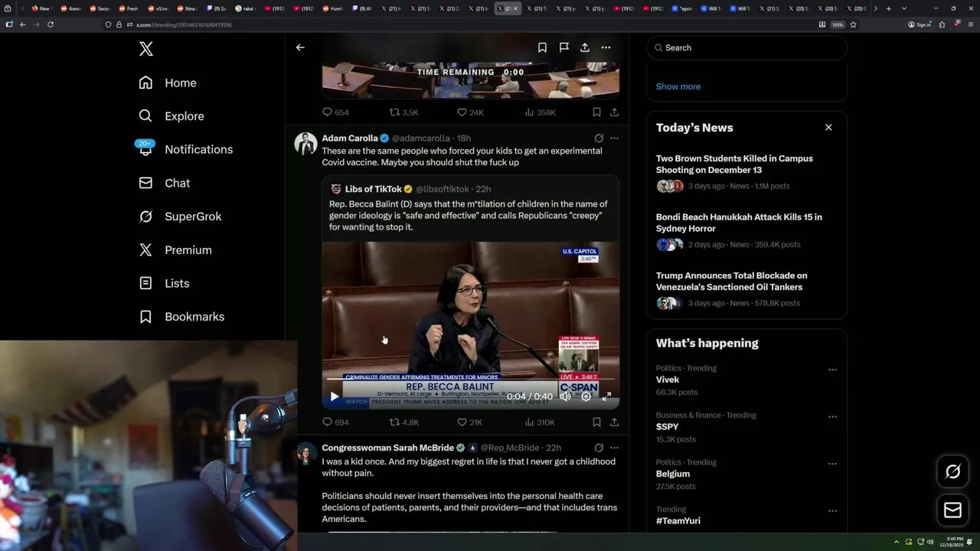
Task: Repost the post with 4.8K reposts
Action: click(403, 422)
